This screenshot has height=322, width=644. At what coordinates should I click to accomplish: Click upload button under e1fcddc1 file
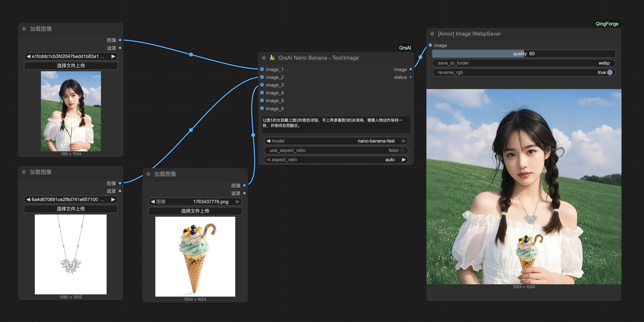(x=71, y=65)
